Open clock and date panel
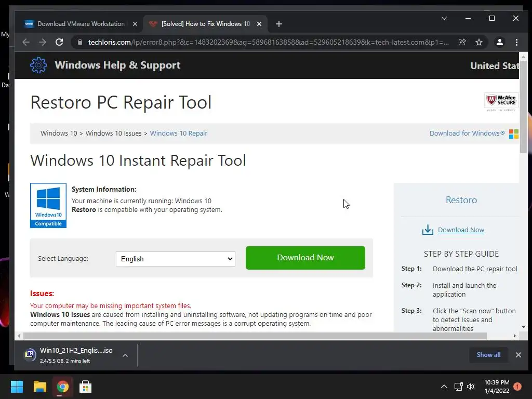 click(x=497, y=387)
